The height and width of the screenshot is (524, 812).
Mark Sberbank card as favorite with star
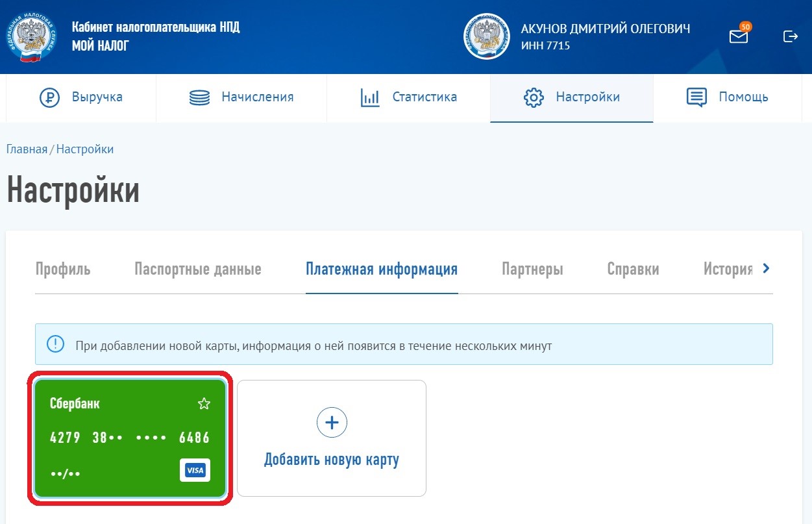coord(204,404)
